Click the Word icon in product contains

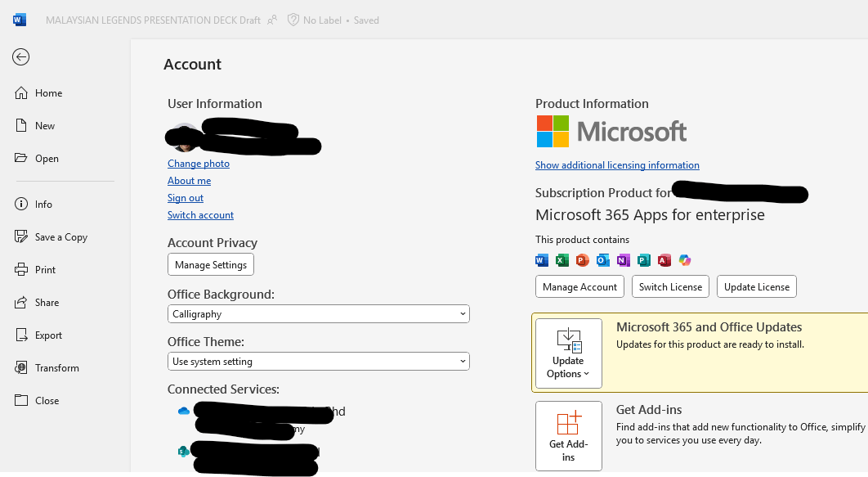click(x=542, y=260)
